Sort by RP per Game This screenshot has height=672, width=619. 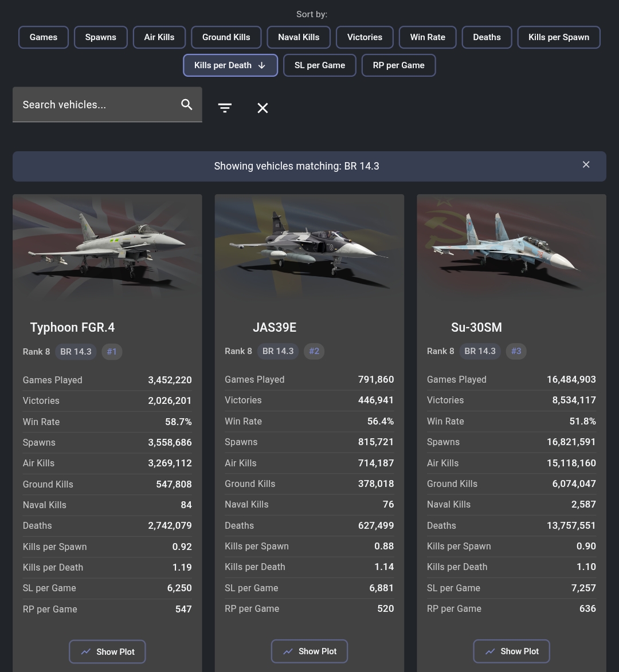tap(398, 65)
